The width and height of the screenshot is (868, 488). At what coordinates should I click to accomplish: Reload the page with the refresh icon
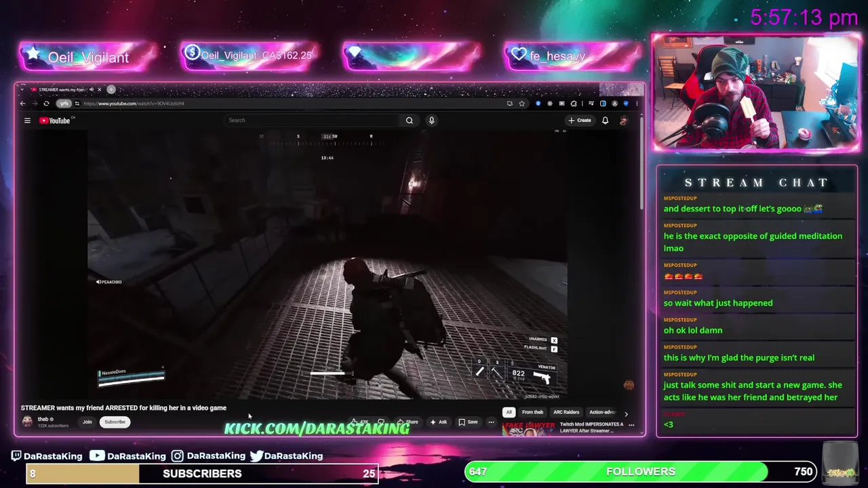46,103
